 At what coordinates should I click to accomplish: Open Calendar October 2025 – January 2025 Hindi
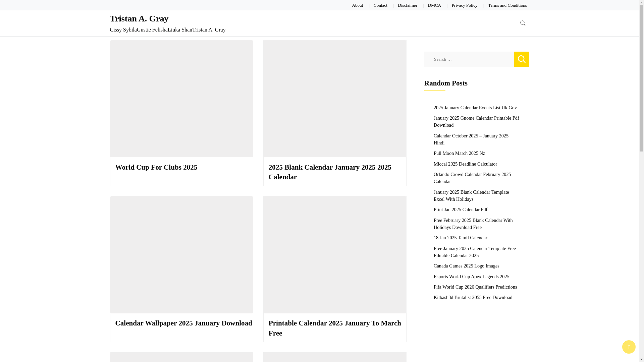(x=471, y=139)
